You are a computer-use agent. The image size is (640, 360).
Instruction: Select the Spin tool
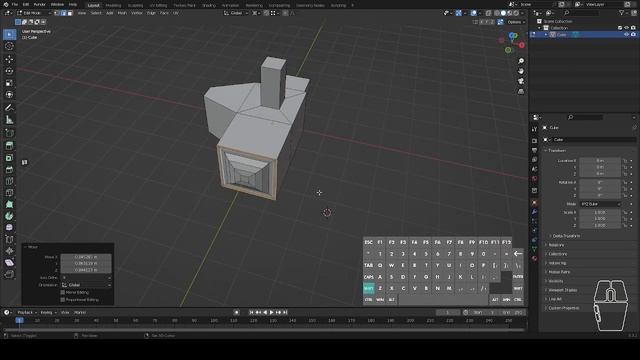(9, 216)
